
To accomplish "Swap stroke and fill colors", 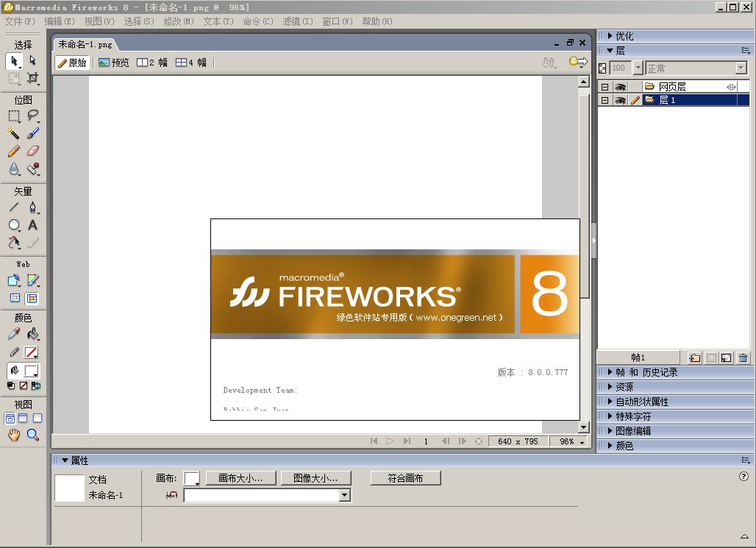I will point(36,385).
